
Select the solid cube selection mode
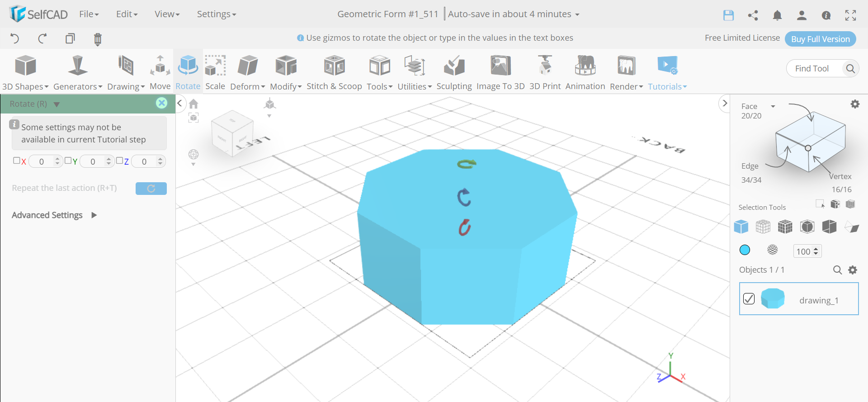tap(741, 227)
